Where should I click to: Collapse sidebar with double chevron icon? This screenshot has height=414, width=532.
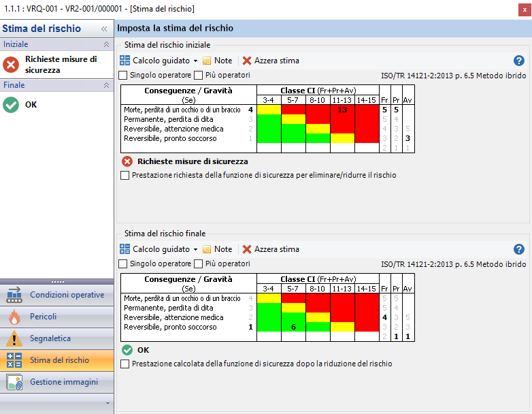coord(104,29)
